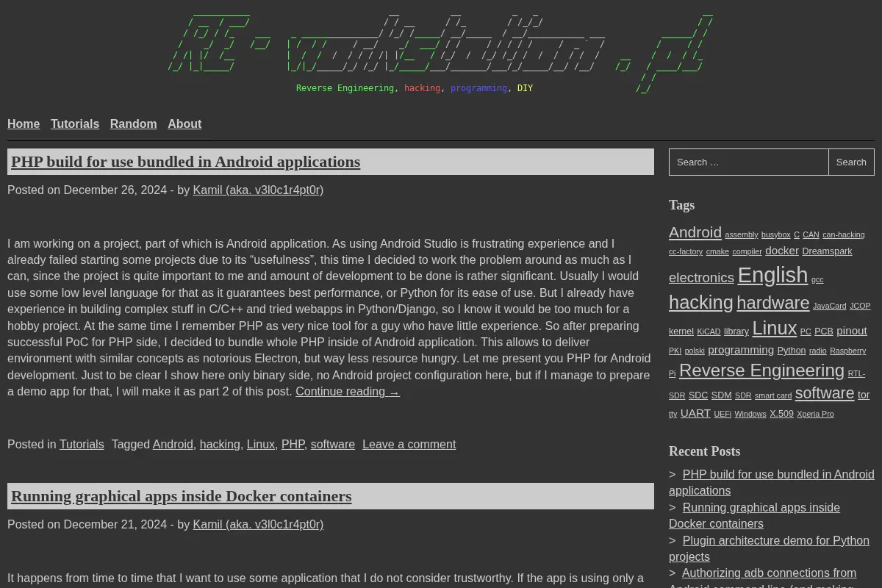The width and height of the screenshot is (882, 588).
Task: Open the SDM tag
Action: (x=722, y=395)
